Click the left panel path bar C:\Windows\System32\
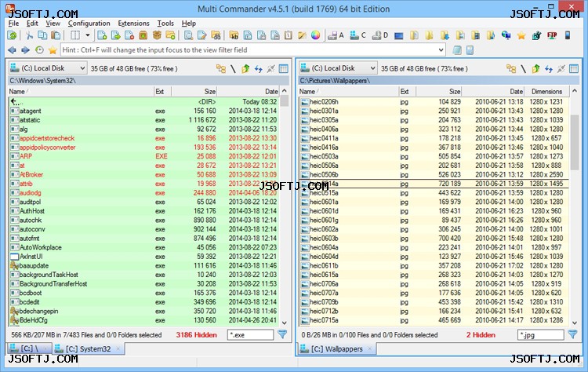Image resolution: width=588 pixels, height=372 pixels. coord(149,81)
